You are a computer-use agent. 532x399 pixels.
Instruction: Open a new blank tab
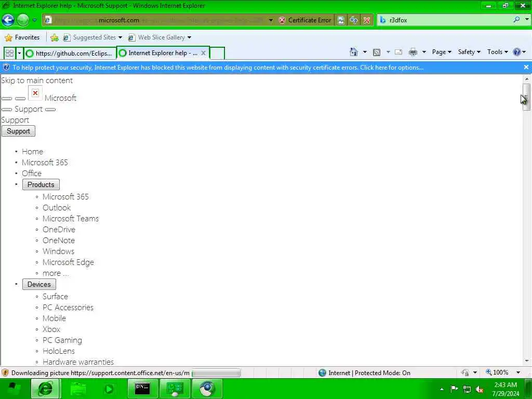point(217,54)
